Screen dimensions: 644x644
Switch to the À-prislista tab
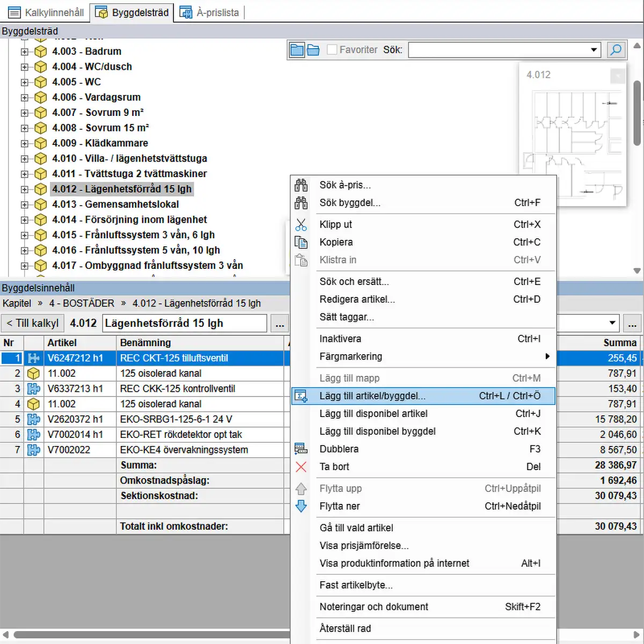210,12
